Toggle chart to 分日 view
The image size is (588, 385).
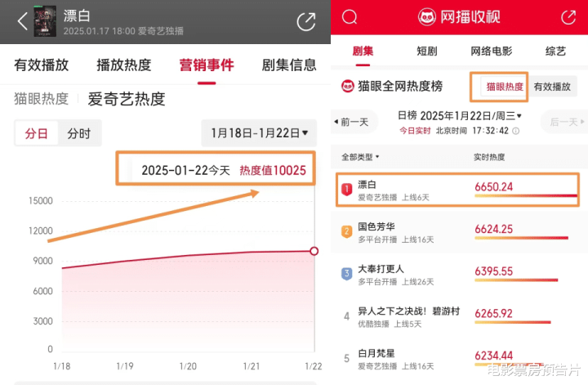pyautogui.click(x=37, y=133)
